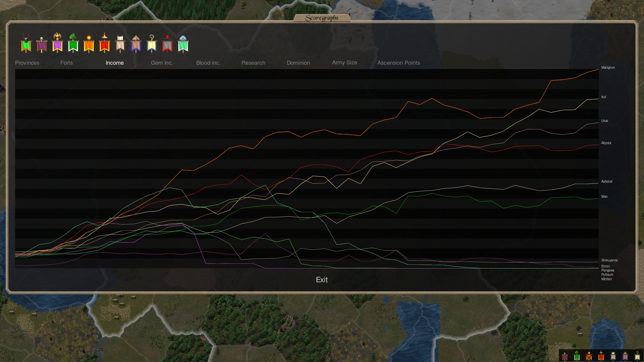
Task: Click the Exit button
Action: pos(322,280)
